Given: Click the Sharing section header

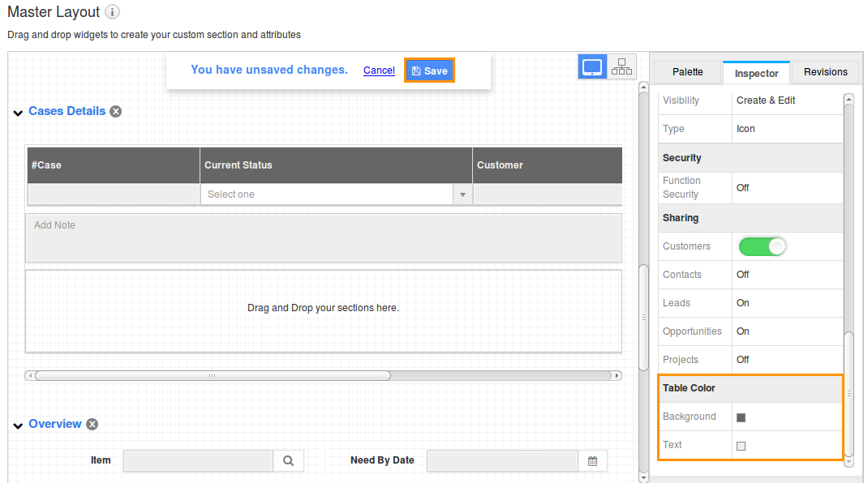Looking at the screenshot, I should pos(750,218).
